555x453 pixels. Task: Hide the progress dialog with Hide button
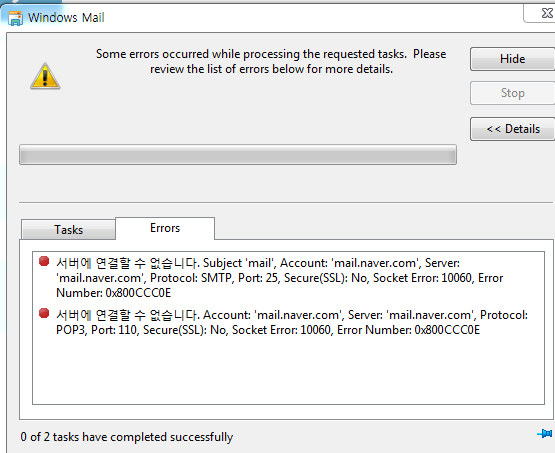coord(512,59)
